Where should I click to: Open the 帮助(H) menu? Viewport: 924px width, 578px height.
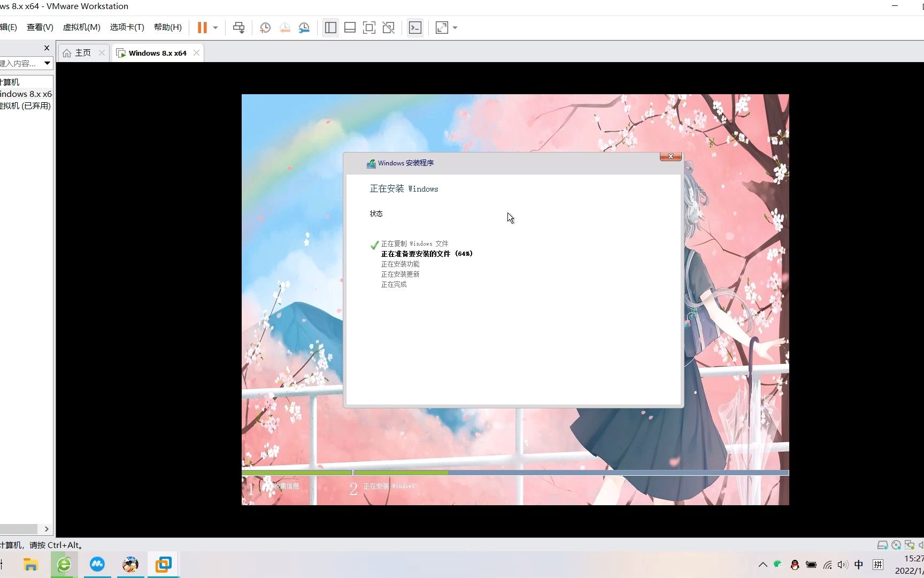click(167, 27)
